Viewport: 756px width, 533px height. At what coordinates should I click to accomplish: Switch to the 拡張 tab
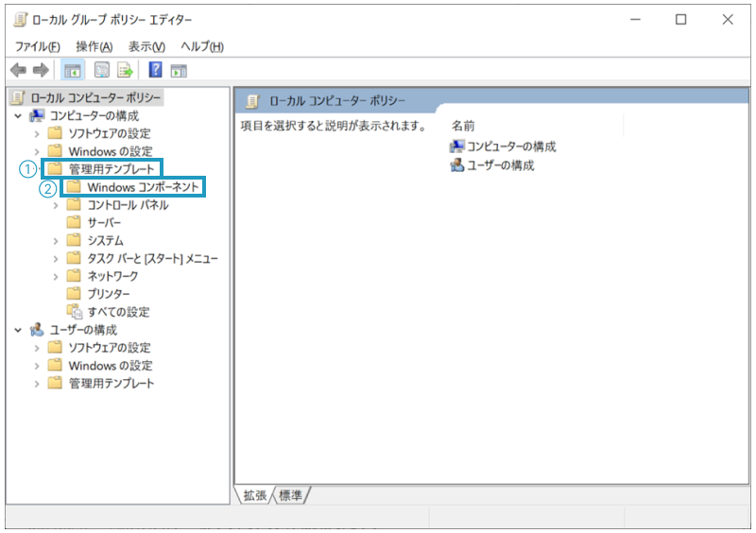254,495
